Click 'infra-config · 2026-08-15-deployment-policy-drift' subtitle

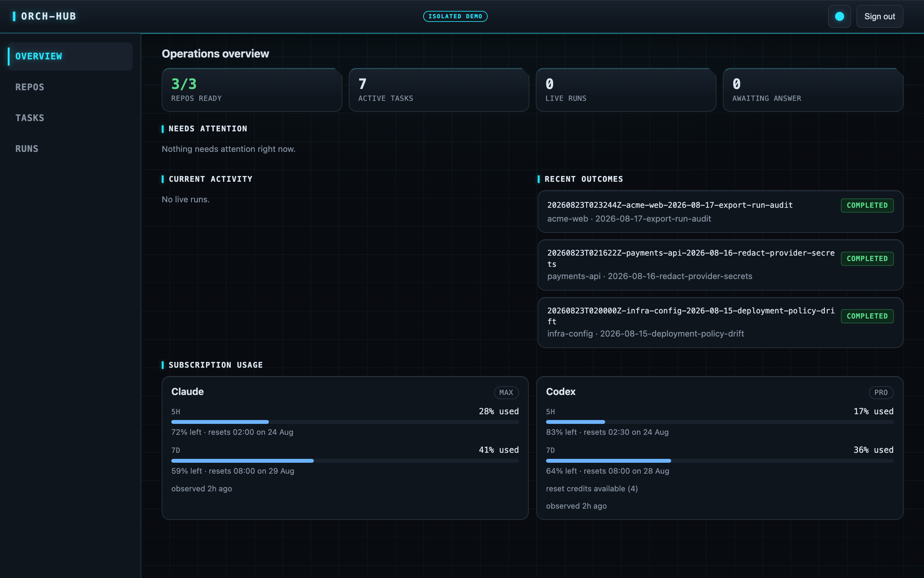coord(645,334)
